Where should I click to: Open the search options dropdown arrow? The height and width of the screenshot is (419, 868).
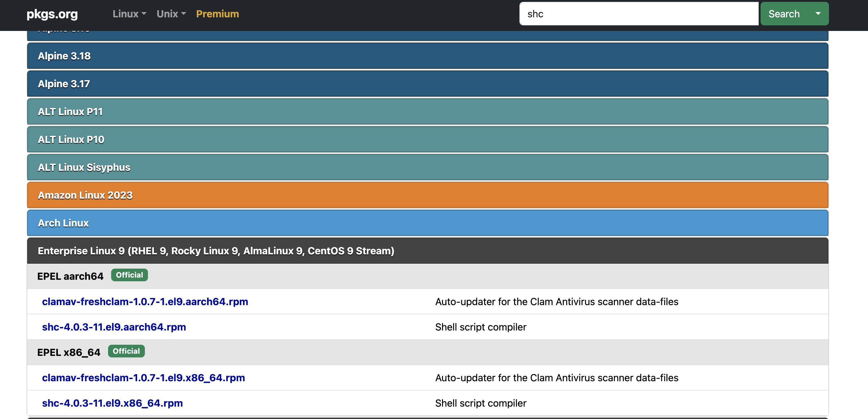pos(818,14)
